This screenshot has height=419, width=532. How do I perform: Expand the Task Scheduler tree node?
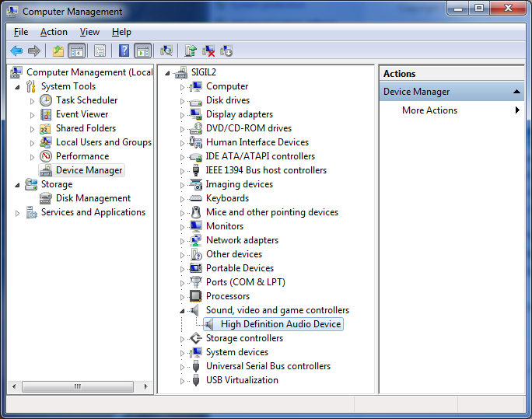pos(32,100)
